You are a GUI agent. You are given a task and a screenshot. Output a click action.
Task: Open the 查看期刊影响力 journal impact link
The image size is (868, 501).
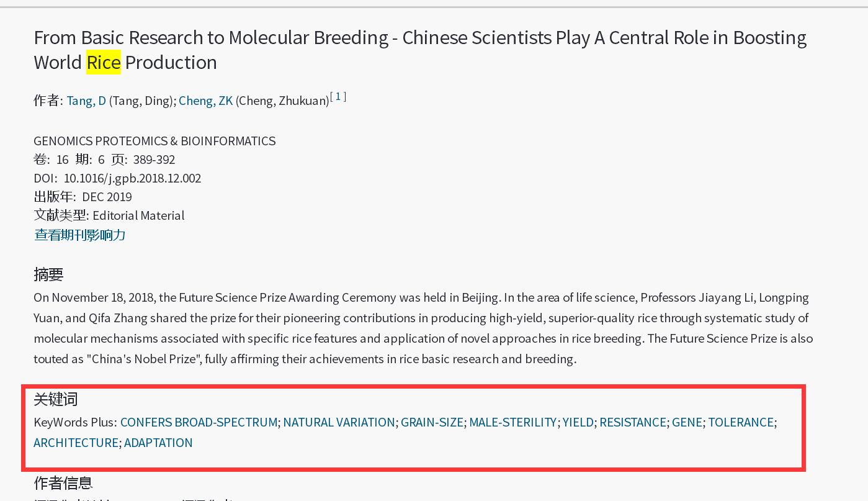click(x=80, y=235)
